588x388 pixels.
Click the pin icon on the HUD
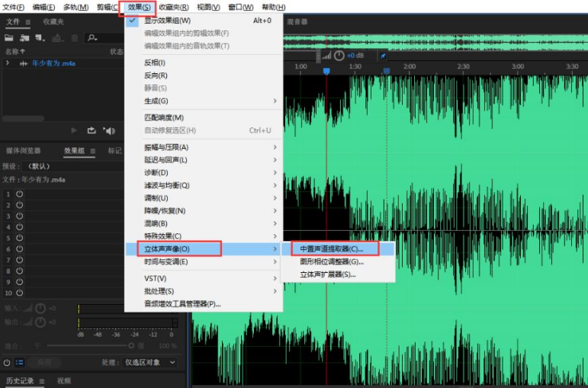tap(383, 56)
